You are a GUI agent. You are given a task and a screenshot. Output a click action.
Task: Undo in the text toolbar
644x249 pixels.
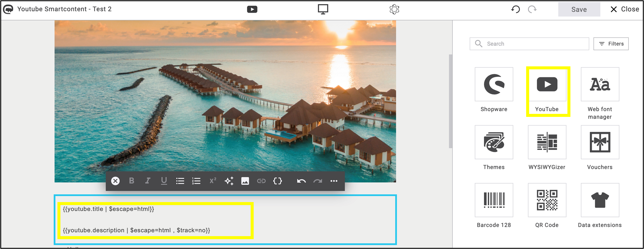(302, 181)
